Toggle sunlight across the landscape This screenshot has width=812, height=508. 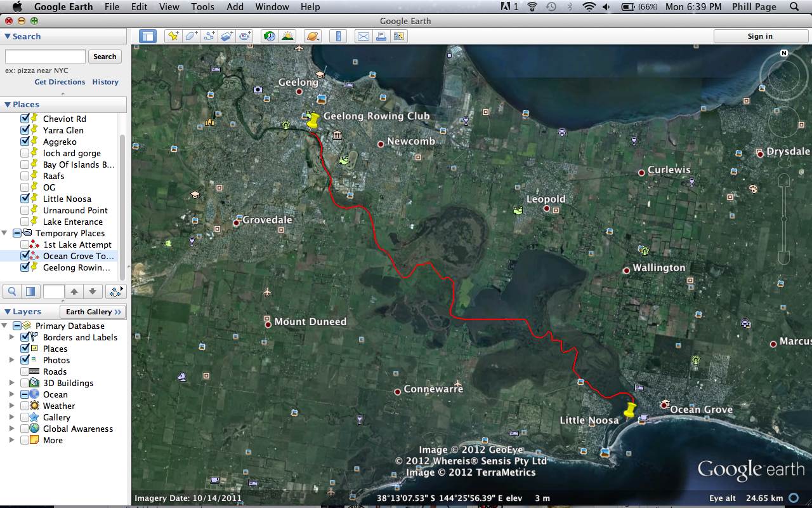(x=287, y=36)
